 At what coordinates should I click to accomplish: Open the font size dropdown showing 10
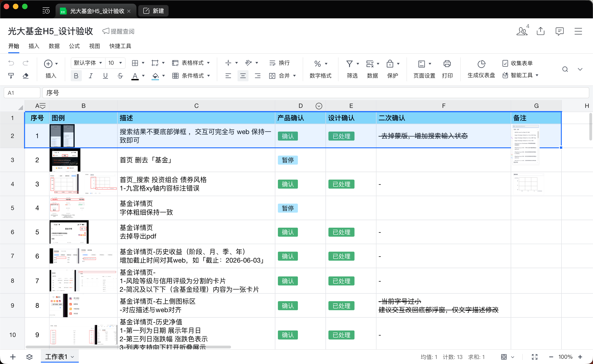tap(115, 63)
